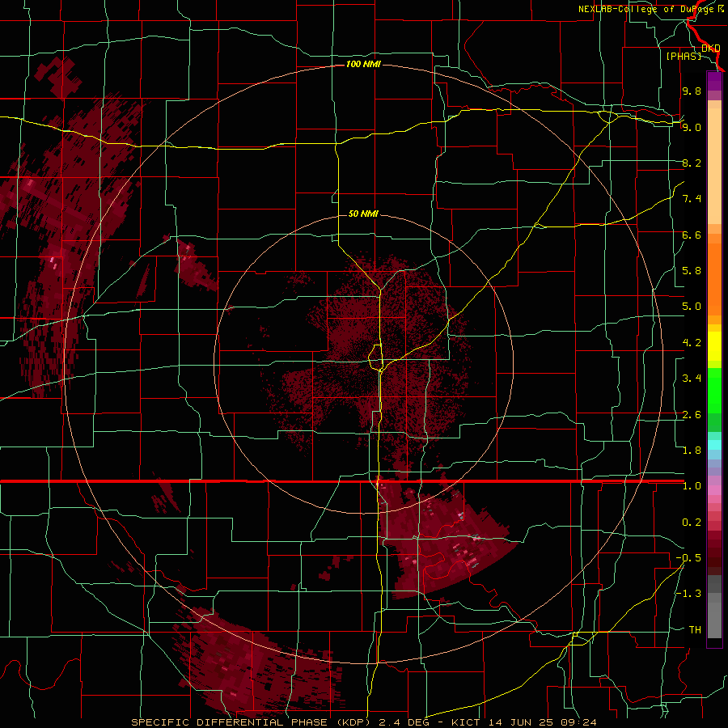This screenshot has height=728, width=728.
Task: Click the orange band of the color scale
Action: click(714, 278)
